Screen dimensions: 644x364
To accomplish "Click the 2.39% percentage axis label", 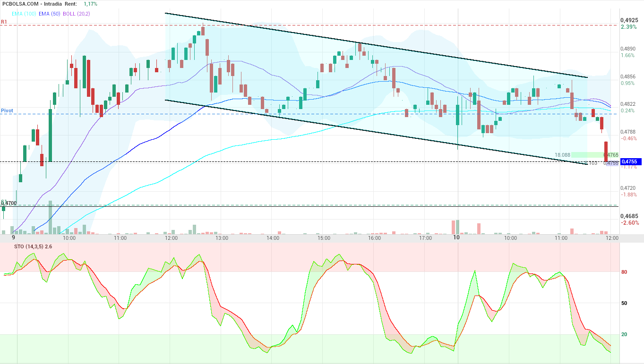I will click(x=629, y=27).
